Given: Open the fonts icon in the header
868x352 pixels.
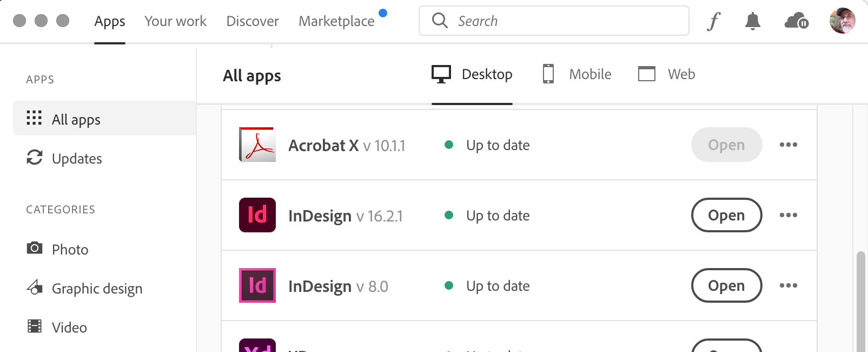Looking at the screenshot, I should coord(714,21).
